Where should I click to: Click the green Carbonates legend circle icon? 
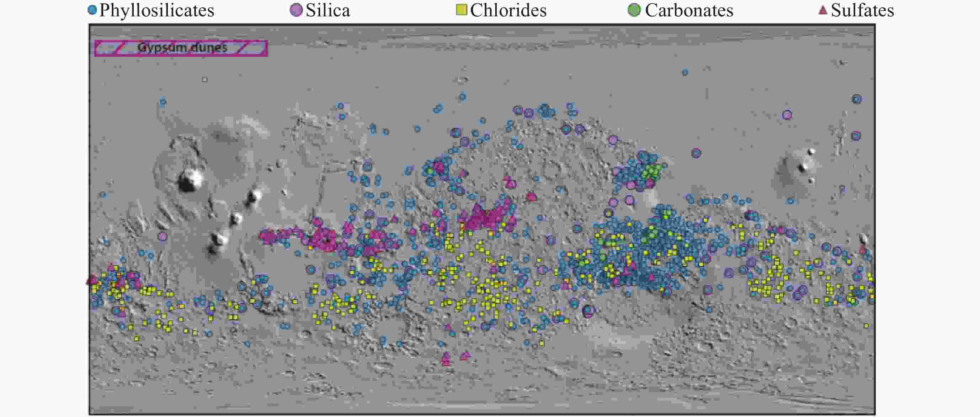634,10
